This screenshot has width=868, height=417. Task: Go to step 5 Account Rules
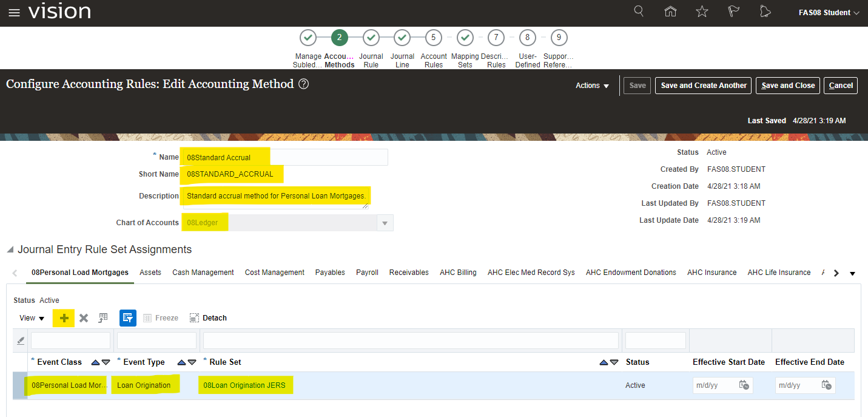(x=433, y=38)
